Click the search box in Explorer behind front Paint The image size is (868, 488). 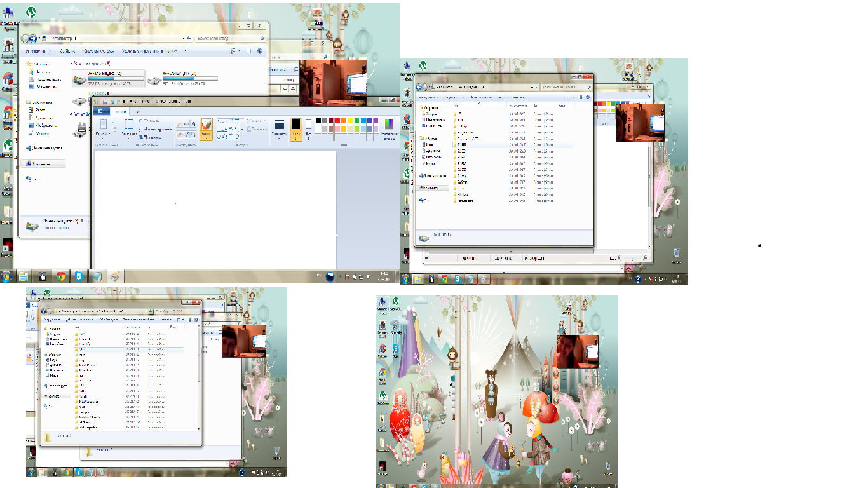tap(231, 39)
